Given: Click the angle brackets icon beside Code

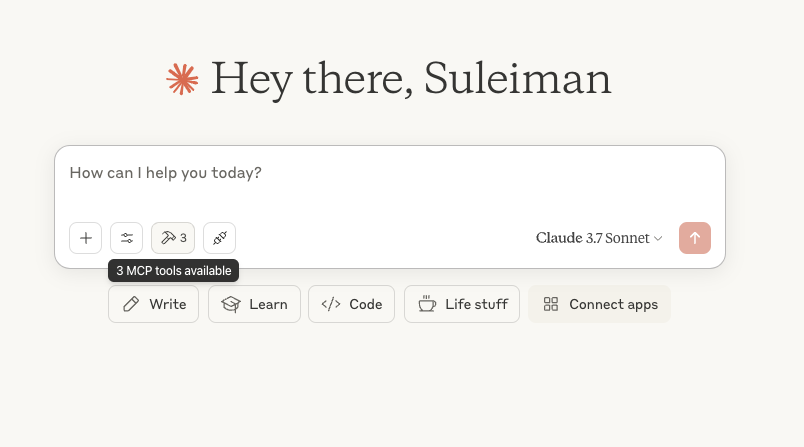Looking at the screenshot, I should [x=331, y=304].
